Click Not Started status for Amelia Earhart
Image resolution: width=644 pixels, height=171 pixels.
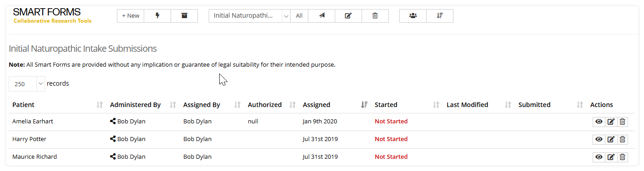click(391, 122)
